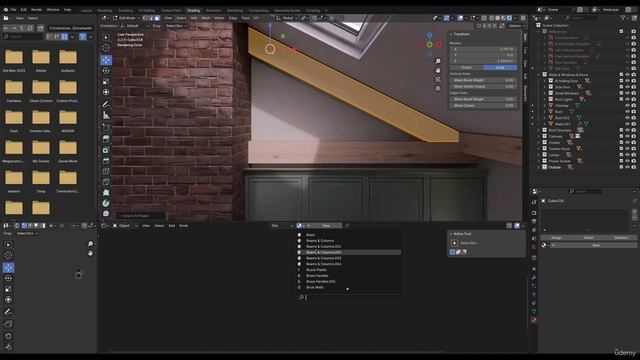Open the Global transform orientation dropdown
The image size is (640, 360).
(x=287, y=18)
